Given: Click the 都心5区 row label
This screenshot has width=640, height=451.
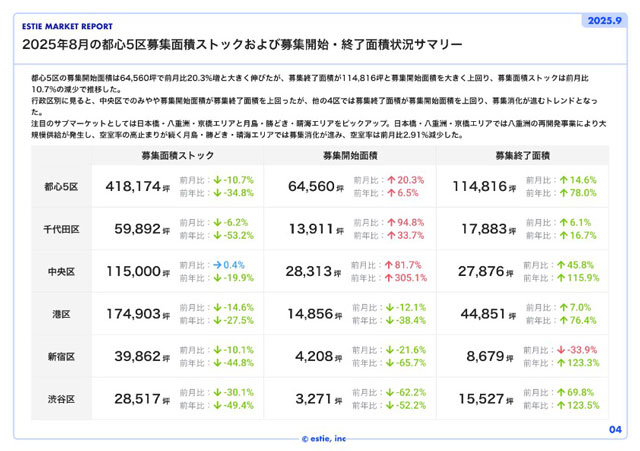Looking at the screenshot, I should pos(62,187).
